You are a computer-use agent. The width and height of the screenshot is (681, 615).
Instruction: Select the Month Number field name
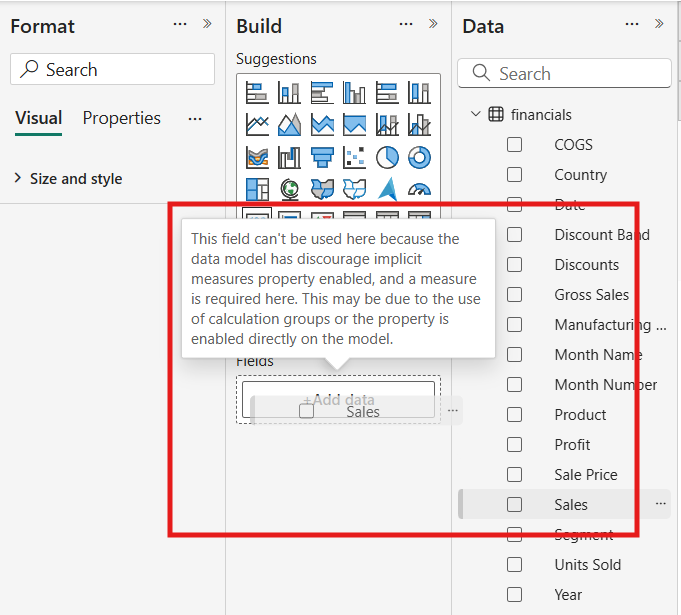(606, 385)
